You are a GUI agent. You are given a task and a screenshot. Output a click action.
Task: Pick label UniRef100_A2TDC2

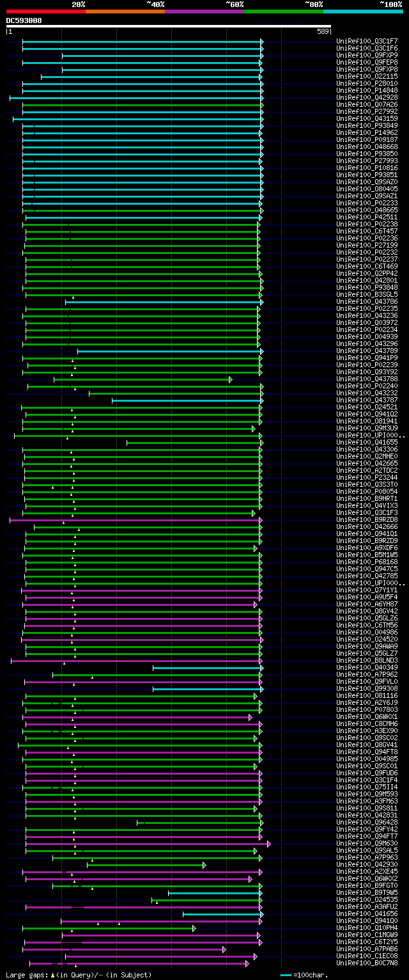point(367,470)
